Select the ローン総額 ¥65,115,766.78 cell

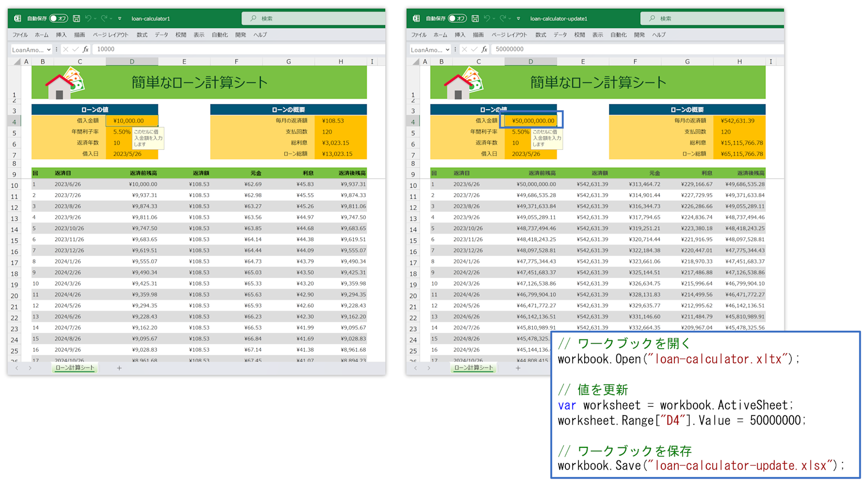[739, 154]
